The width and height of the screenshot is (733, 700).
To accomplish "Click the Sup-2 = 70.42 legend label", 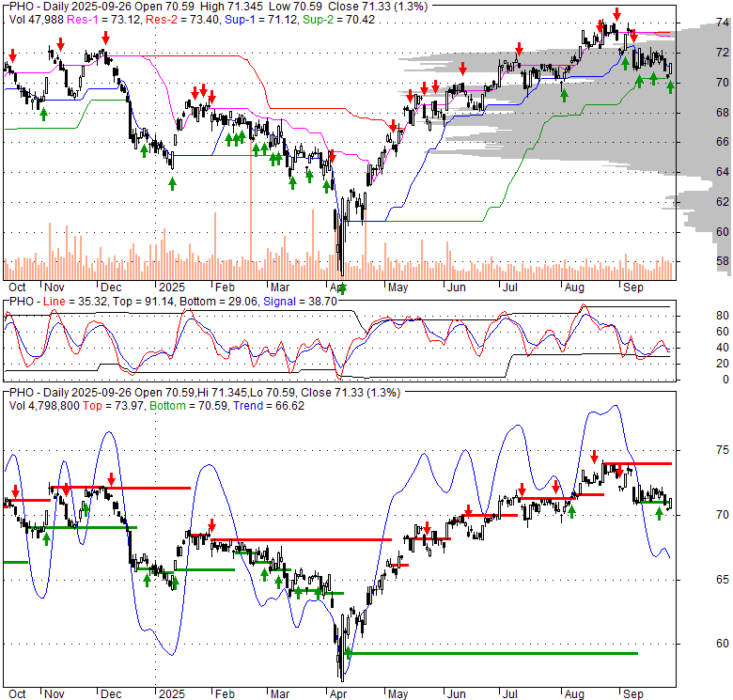I will (339, 20).
